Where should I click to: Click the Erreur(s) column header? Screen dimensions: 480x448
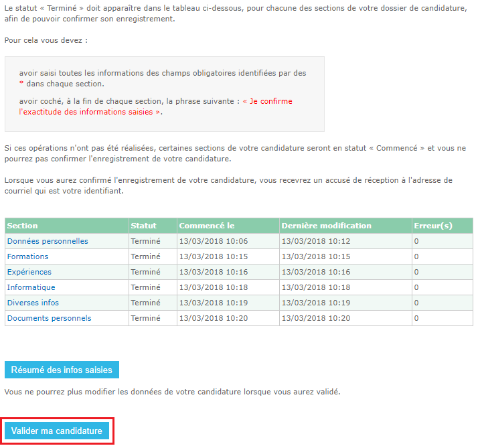[x=434, y=226]
